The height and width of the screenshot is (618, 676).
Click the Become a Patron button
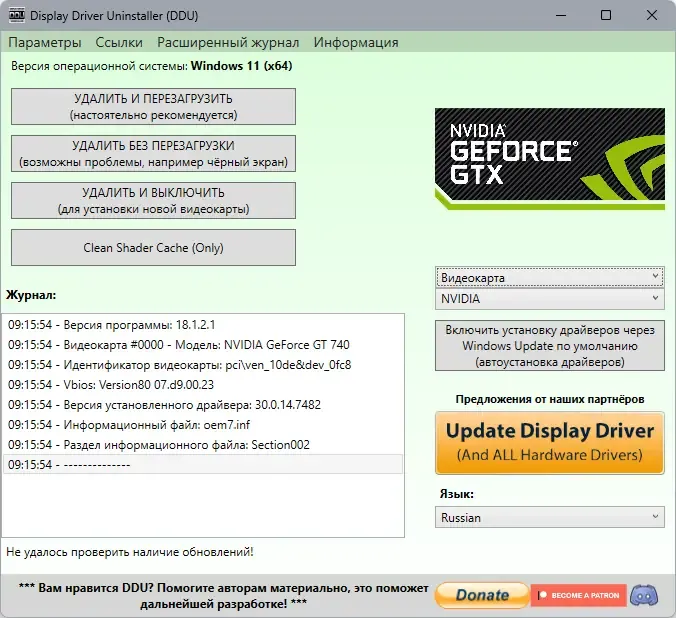(x=579, y=596)
